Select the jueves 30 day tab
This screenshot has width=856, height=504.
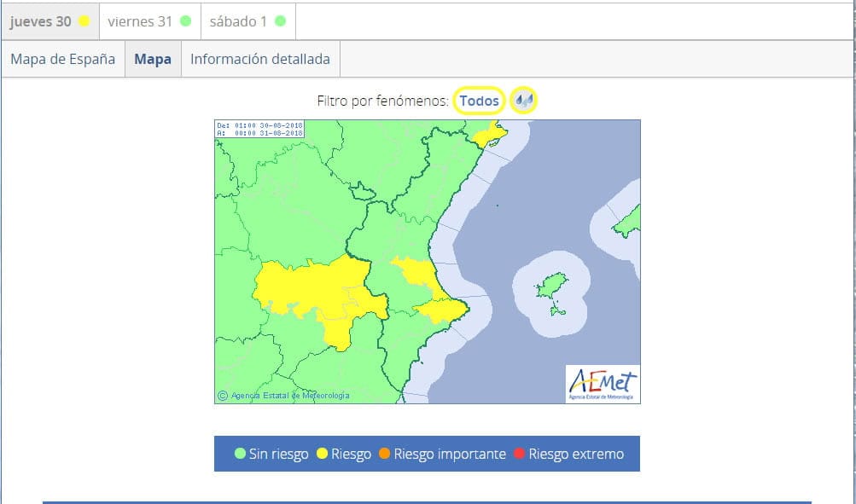click(41, 22)
